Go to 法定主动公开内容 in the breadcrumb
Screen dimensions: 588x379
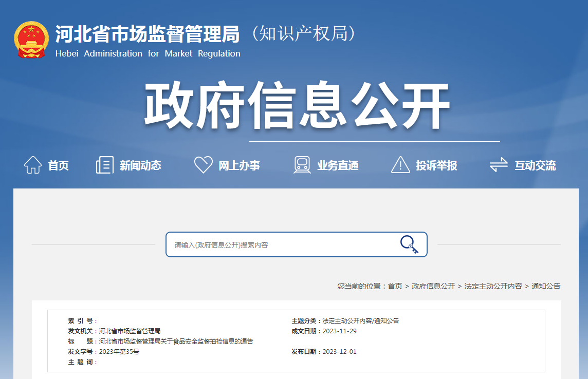(493, 286)
